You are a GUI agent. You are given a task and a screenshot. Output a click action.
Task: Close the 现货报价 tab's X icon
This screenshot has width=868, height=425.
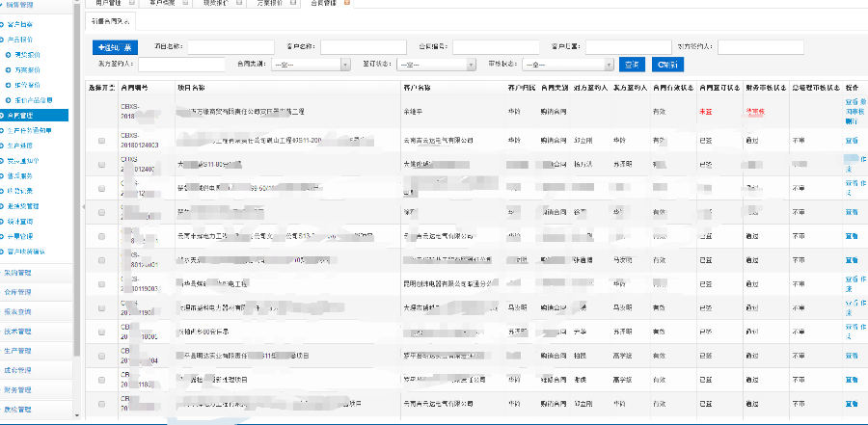tap(238, 2)
